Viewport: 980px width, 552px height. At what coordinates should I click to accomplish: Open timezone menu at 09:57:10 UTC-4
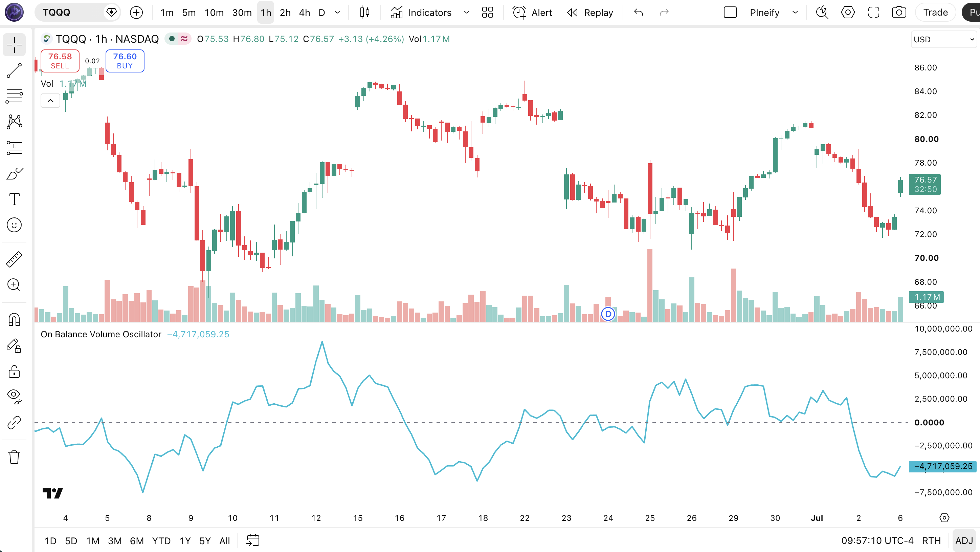[x=877, y=540]
